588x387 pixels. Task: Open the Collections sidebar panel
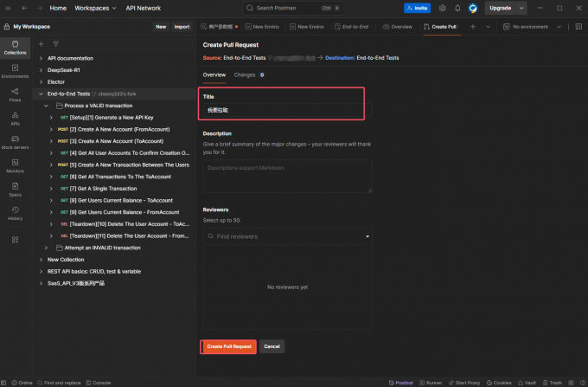point(15,48)
